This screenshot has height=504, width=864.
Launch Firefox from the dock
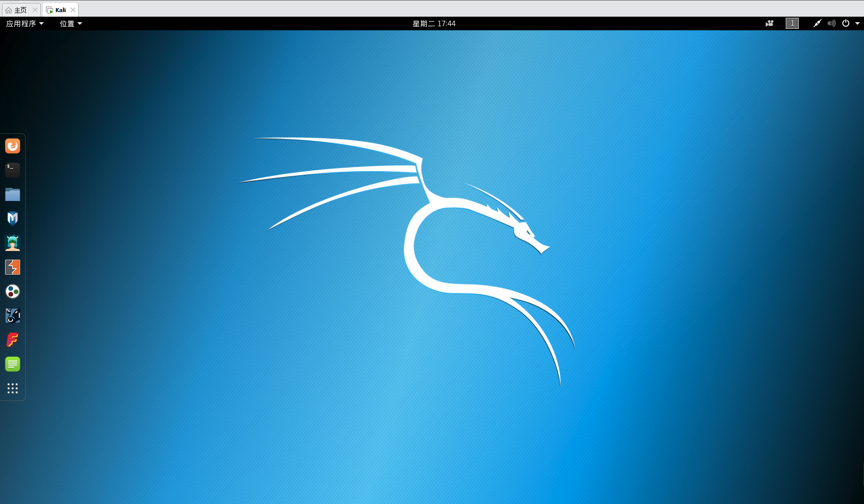tap(13, 146)
